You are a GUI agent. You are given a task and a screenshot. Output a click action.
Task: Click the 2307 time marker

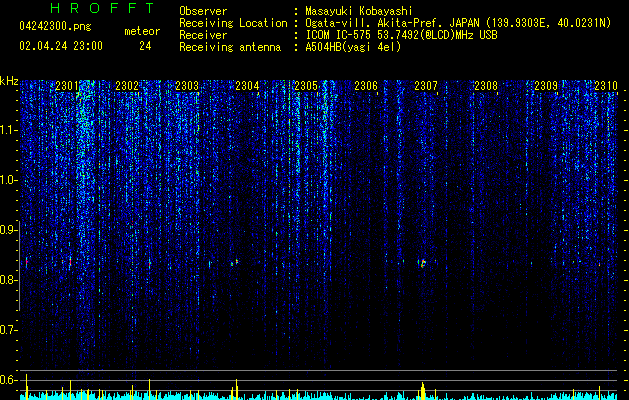click(426, 86)
